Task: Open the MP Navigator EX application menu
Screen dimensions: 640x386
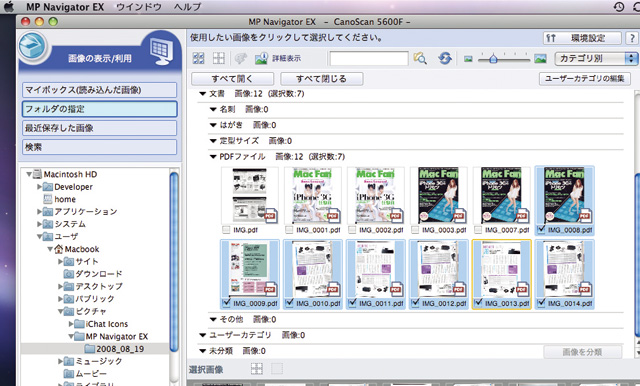Action: pyautogui.click(x=65, y=7)
